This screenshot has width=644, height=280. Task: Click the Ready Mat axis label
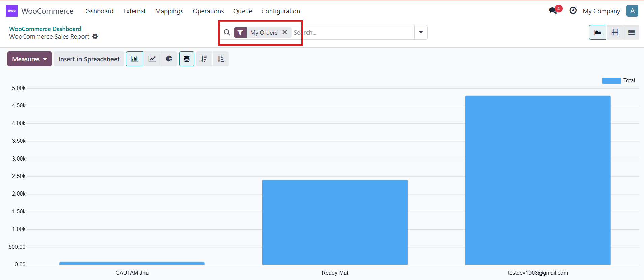tap(335, 273)
